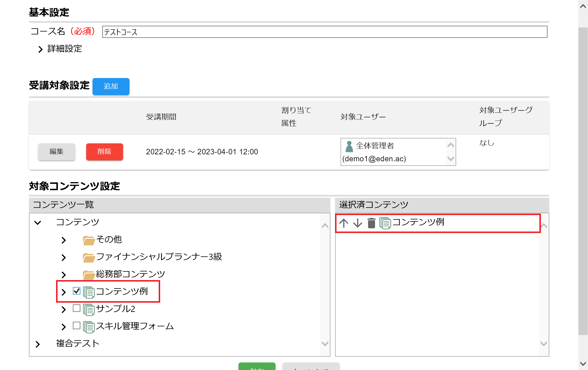Image resolution: width=588 pixels, height=370 pixels.
Task: Expand the コンテンツ例 tree item
Action: tap(64, 292)
